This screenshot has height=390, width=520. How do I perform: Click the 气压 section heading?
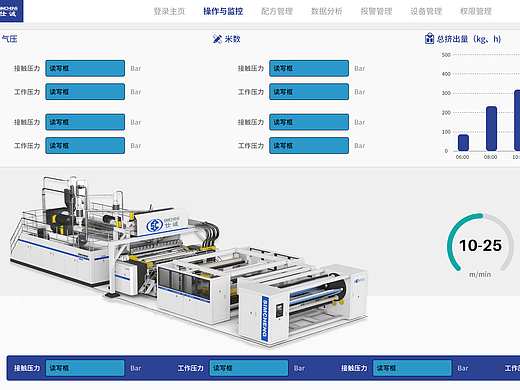tap(9, 39)
